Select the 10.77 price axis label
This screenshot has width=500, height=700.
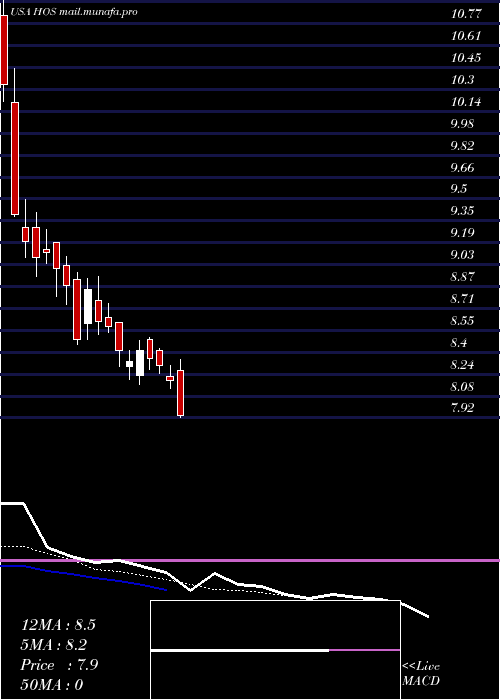pos(466,14)
